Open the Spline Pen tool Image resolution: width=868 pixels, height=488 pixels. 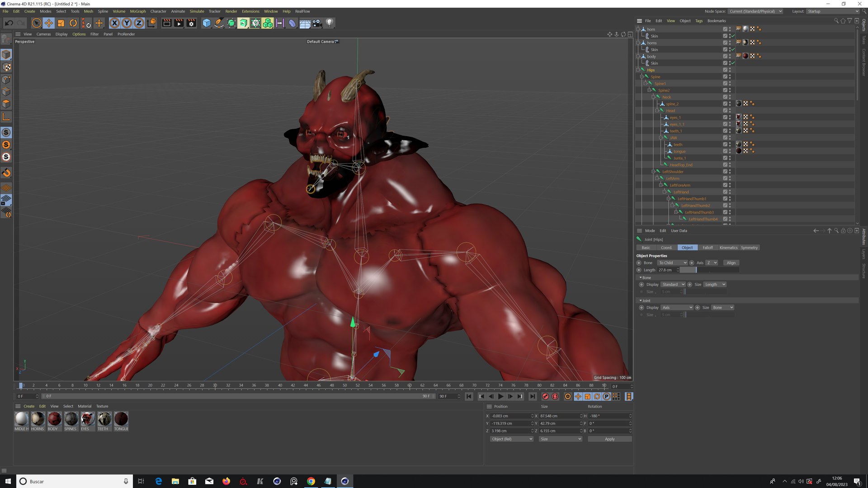pos(219,23)
